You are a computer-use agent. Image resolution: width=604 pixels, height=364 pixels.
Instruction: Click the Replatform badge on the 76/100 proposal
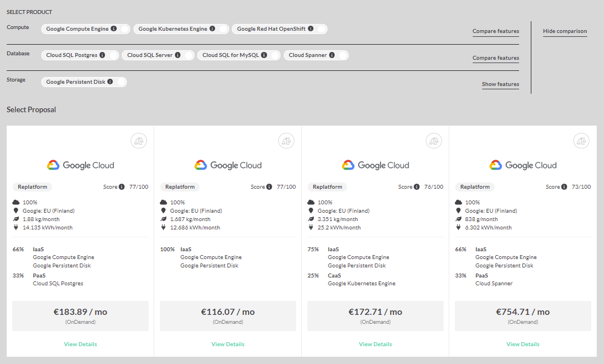coord(327,187)
